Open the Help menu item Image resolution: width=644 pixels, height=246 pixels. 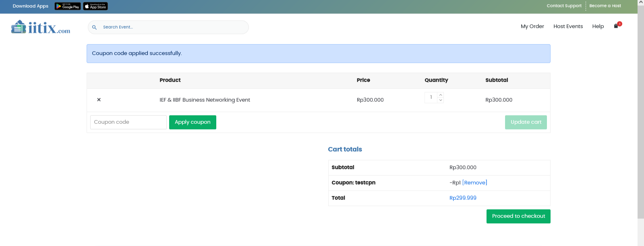pos(598,27)
